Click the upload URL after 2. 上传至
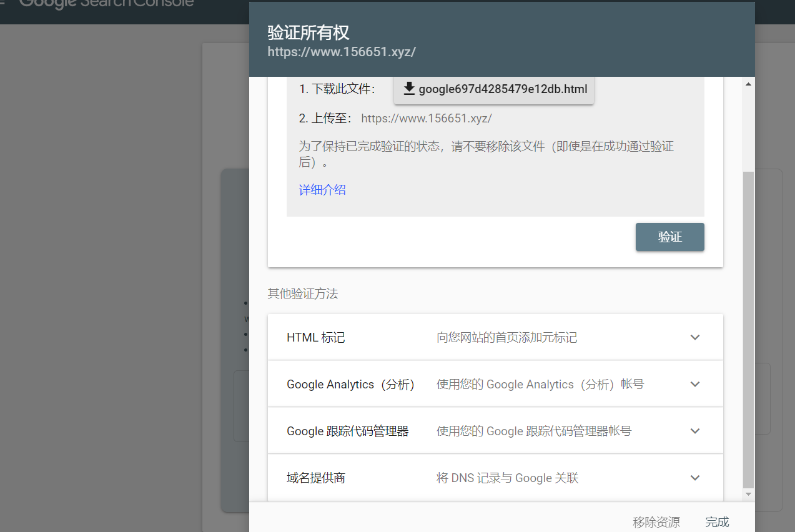 click(x=427, y=118)
